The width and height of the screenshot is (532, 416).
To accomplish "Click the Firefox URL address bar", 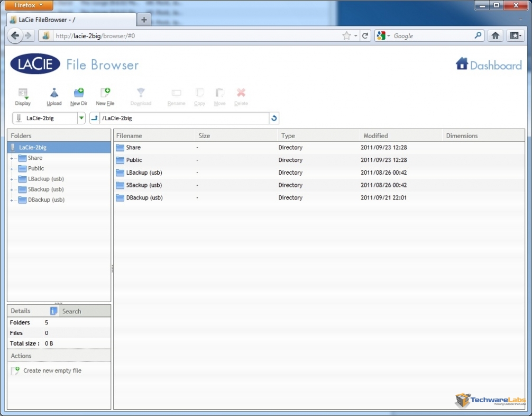I will coord(197,35).
